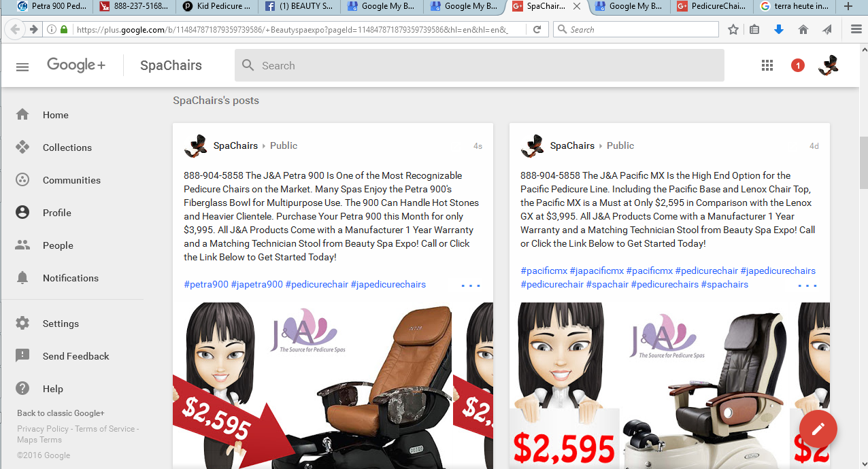The image size is (868, 469).
Task: Click in the Google+ search field
Action: tap(479, 65)
